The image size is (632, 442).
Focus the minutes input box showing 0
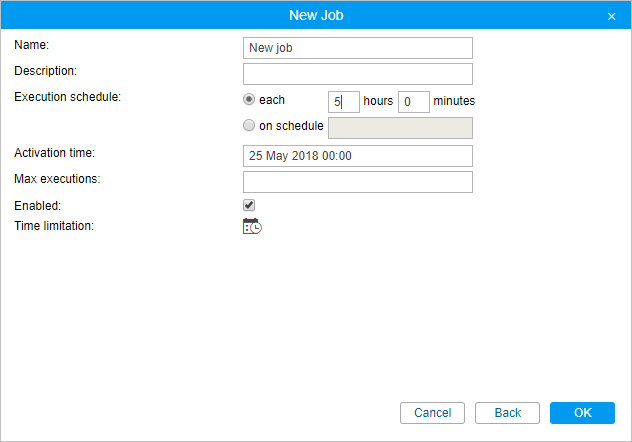pyautogui.click(x=414, y=102)
